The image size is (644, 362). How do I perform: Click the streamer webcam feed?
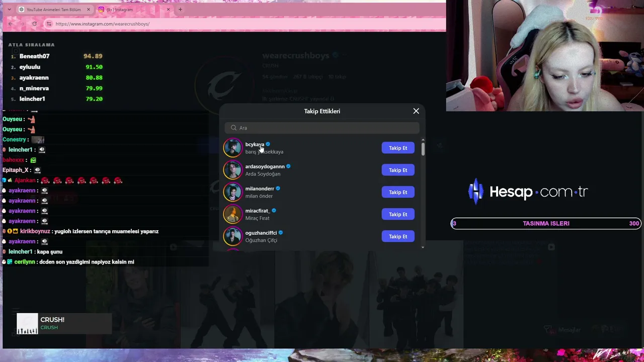[545, 55]
